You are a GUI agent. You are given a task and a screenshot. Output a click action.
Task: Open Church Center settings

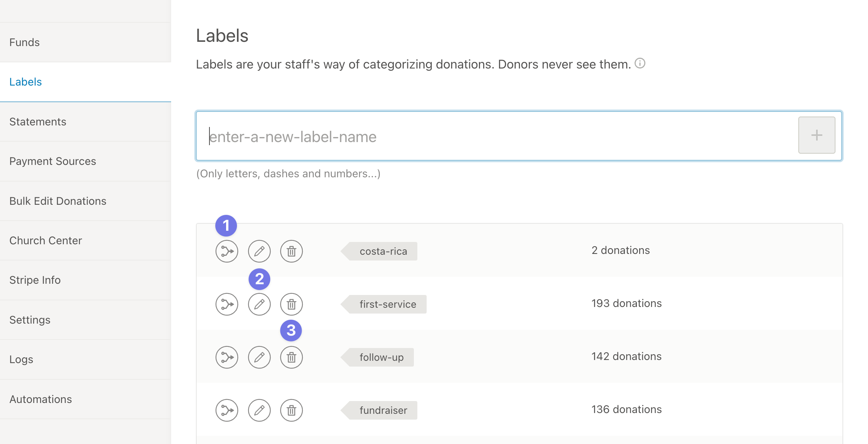pyautogui.click(x=85, y=240)
